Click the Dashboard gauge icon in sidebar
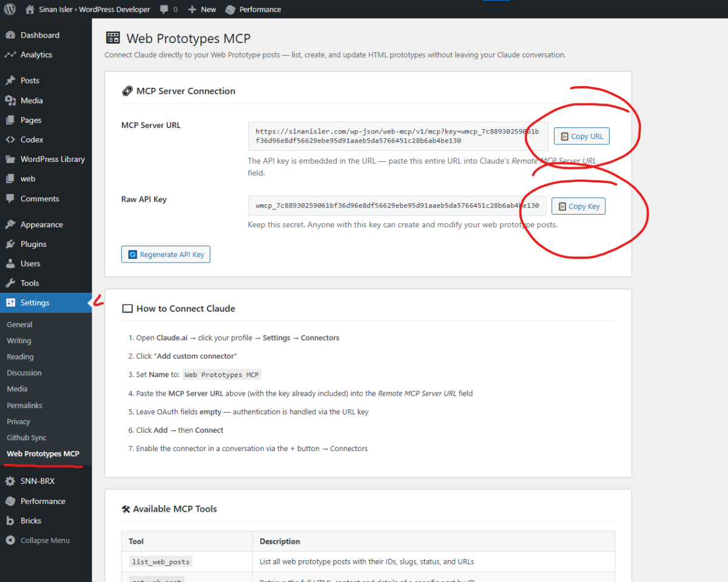This screenshot has height=582, width=728. tap(10, 35)
